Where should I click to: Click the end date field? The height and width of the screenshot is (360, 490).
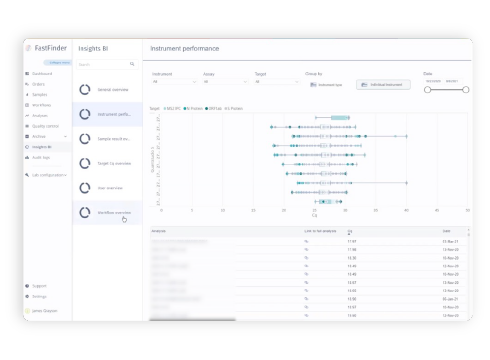(x=453, y=81)
